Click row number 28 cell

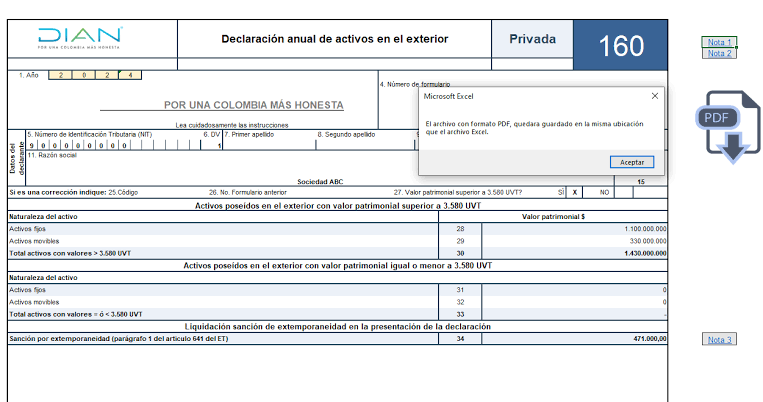[x=460, y=229]
